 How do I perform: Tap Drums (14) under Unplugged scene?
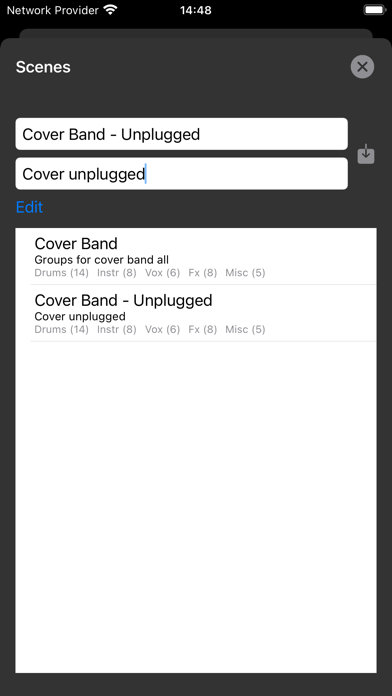[x=62, y=329]
